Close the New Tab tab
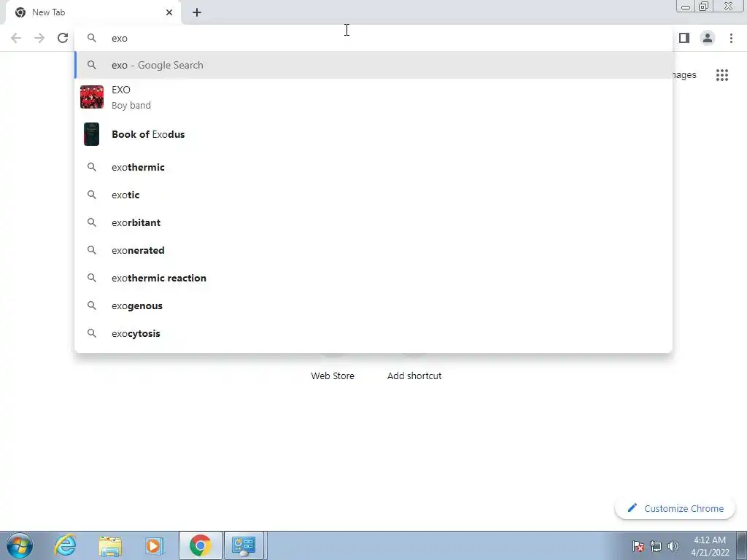The image size is (747, 560). click(169, 12)
